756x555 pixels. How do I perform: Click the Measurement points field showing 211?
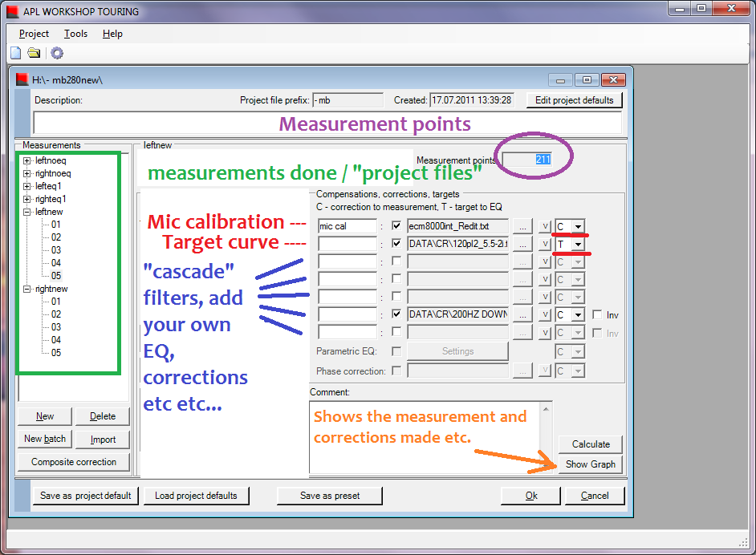pos(527,160)
